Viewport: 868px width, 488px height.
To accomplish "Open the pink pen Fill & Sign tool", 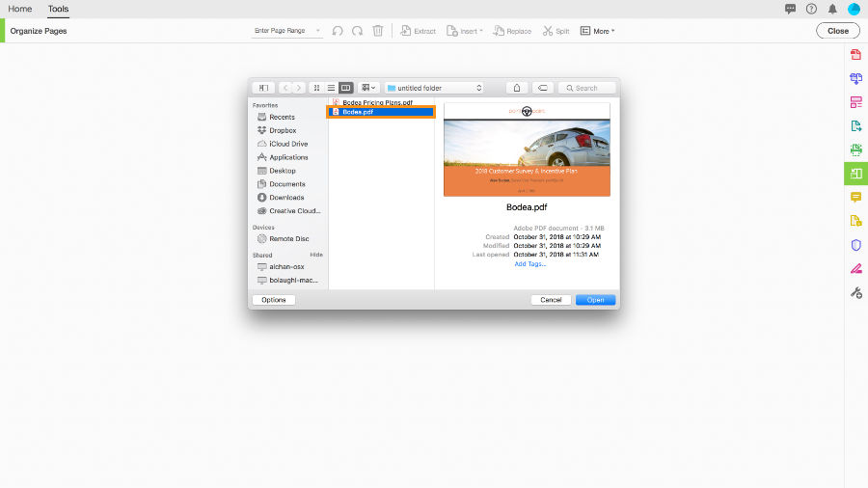I will [x=855, y=268].
